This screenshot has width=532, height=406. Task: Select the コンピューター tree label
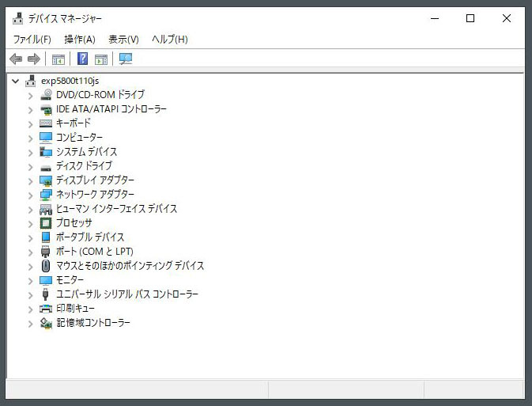click(x=79, y=137)
